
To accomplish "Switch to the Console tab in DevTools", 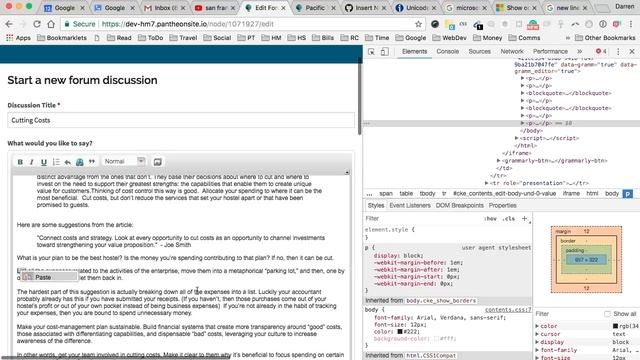I will tap(447, 51).
